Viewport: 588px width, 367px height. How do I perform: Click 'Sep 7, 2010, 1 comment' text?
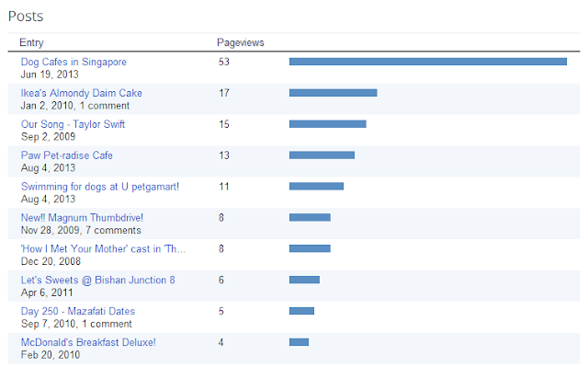pyautogui.click(x=76, y=324)
